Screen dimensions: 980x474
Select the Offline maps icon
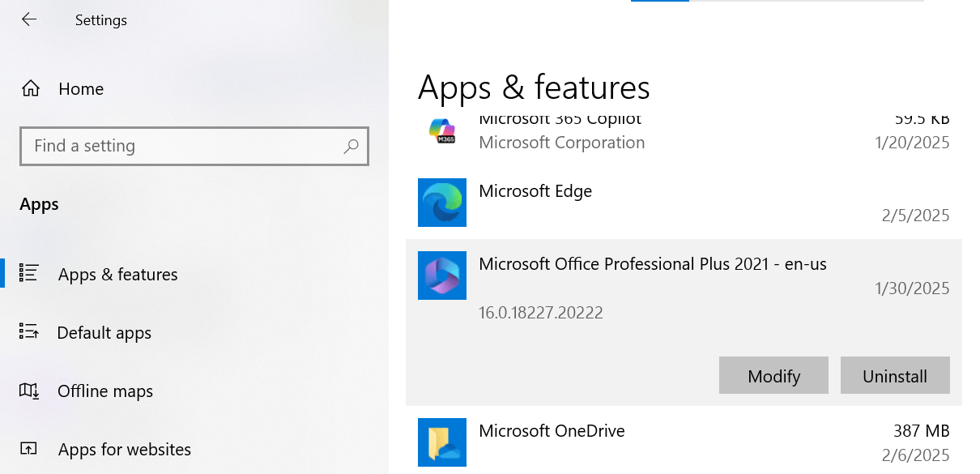pyautogui.click(x=28, y=391)
